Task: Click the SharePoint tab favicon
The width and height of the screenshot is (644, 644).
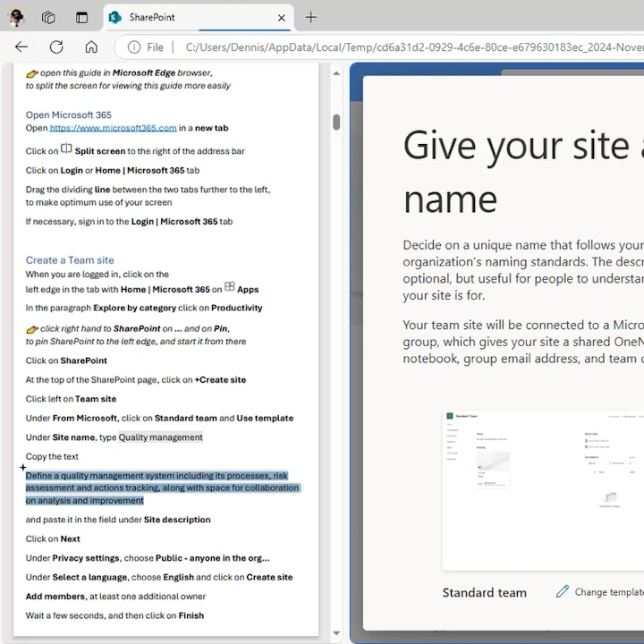Action: click(x=115, y=17)
